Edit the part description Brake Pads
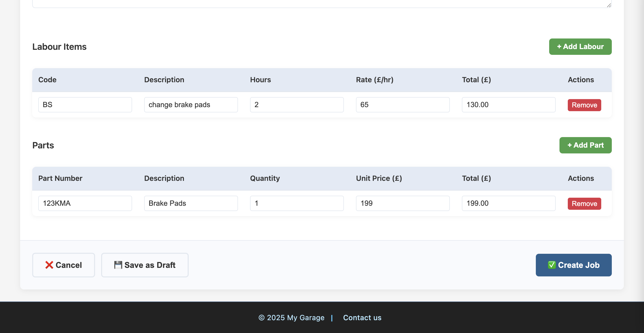The image size is (644, 333). pyautogui.click(x=191, y=203)
